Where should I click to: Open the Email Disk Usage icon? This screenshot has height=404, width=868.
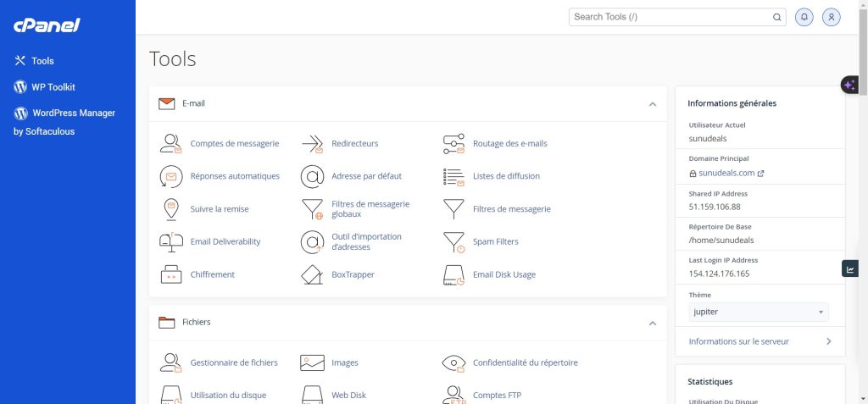click(454, 274)
